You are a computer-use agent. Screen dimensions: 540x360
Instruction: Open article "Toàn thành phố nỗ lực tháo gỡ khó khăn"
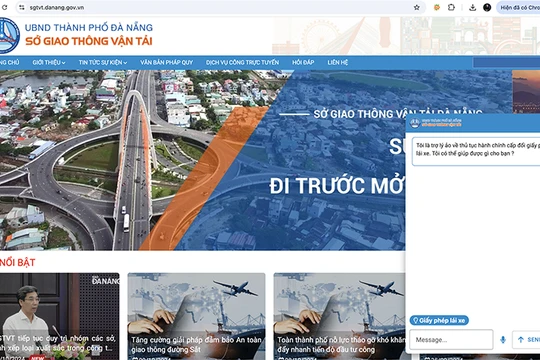pos(341,344)
